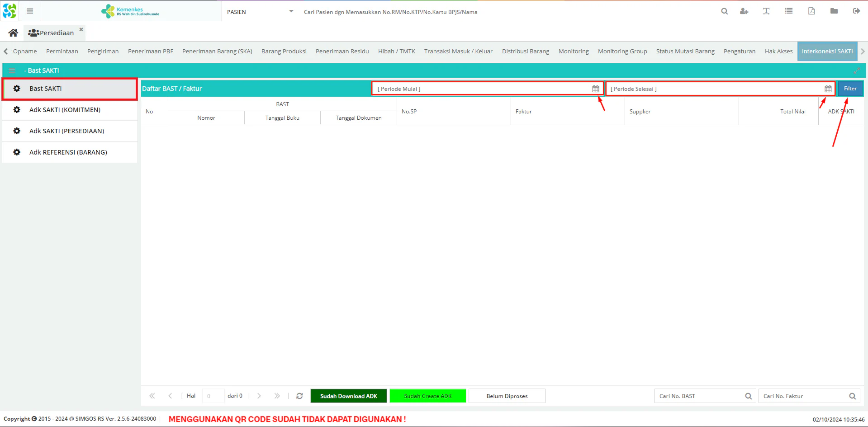The image size is (868, 427).
Task: Open the Periode Mulai calendar picker
Action: (x=596, y=89)
